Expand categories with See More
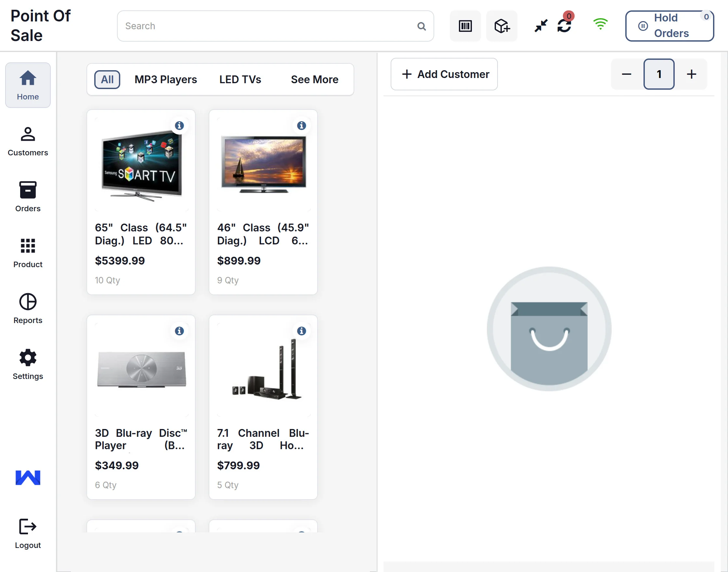Image resolution: width=728 pixels, height=572 pixels. click(315, 79)
